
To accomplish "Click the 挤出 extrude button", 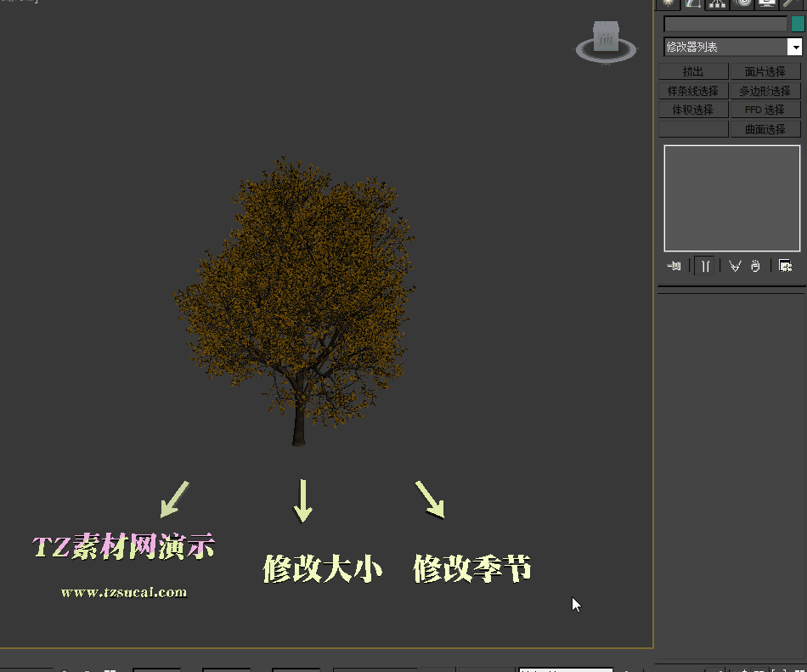I will click(x=693, y=71).
